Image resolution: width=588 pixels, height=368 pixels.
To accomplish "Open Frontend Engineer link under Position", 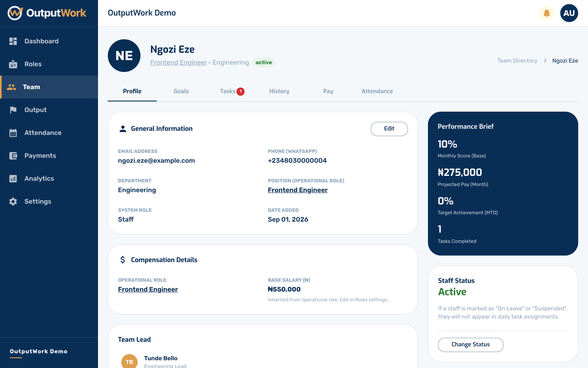I will click(x=298, y=190).
